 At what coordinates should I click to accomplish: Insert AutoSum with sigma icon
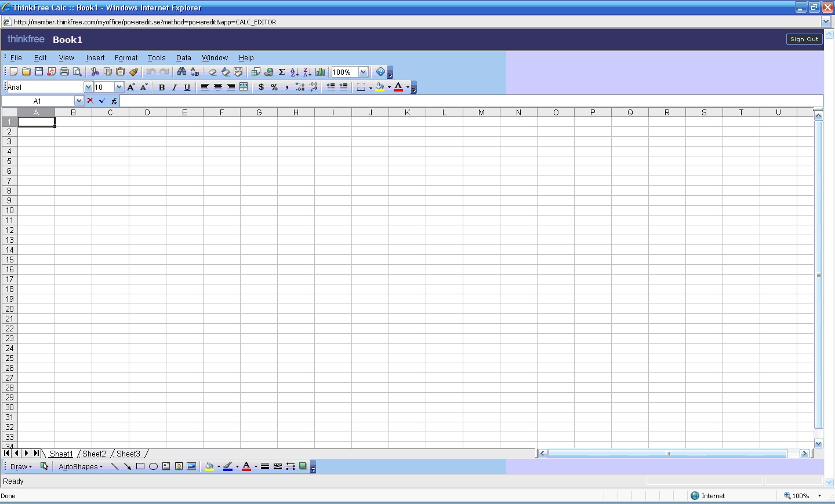(282, 72)
